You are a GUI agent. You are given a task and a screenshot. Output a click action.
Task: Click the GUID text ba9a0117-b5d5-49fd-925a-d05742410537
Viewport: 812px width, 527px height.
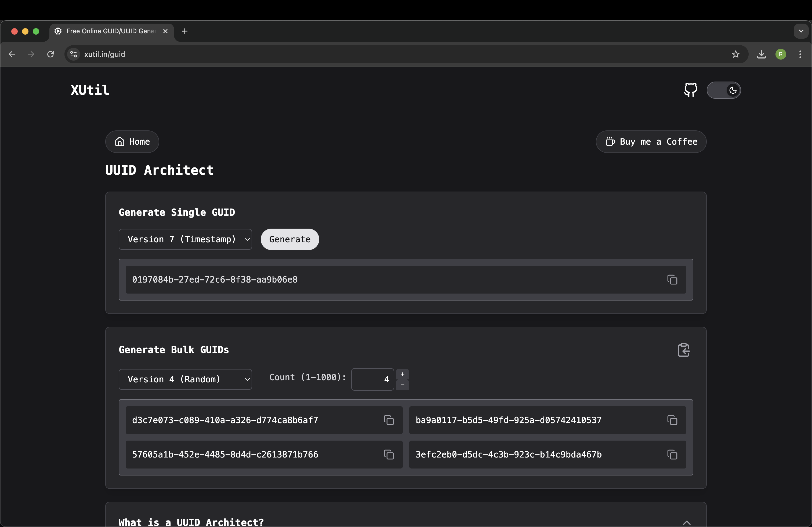[x=508, y=420]
